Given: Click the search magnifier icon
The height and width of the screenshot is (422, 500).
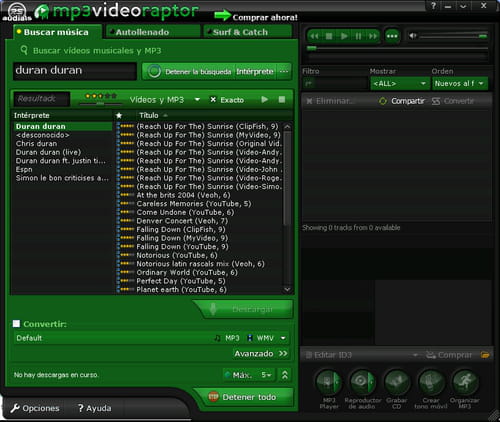Looking at the screenshot, I should pyautogui.click(x=24, y=51).
